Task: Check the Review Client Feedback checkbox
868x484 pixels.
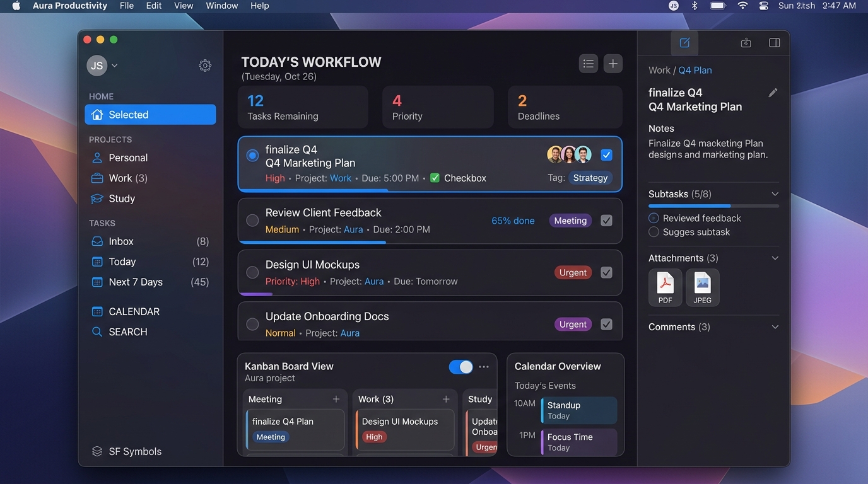Action: click(606, 221)
